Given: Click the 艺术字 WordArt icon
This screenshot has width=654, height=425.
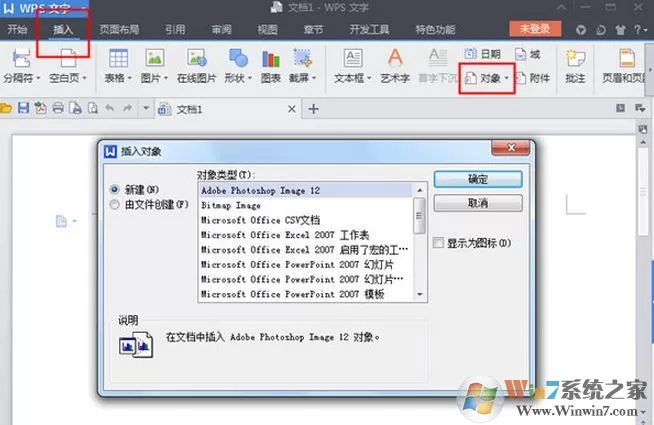Looking at the screenshot, I should [x=395, y=58].
